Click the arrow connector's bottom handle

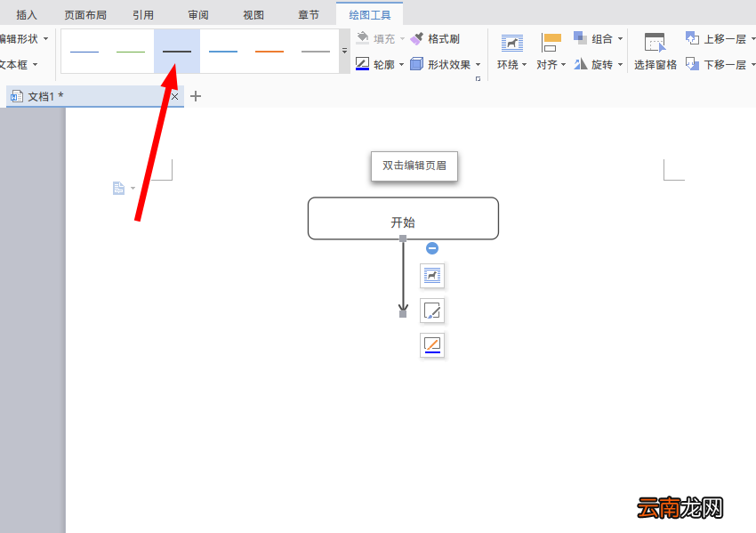click(x=403, y=314)
